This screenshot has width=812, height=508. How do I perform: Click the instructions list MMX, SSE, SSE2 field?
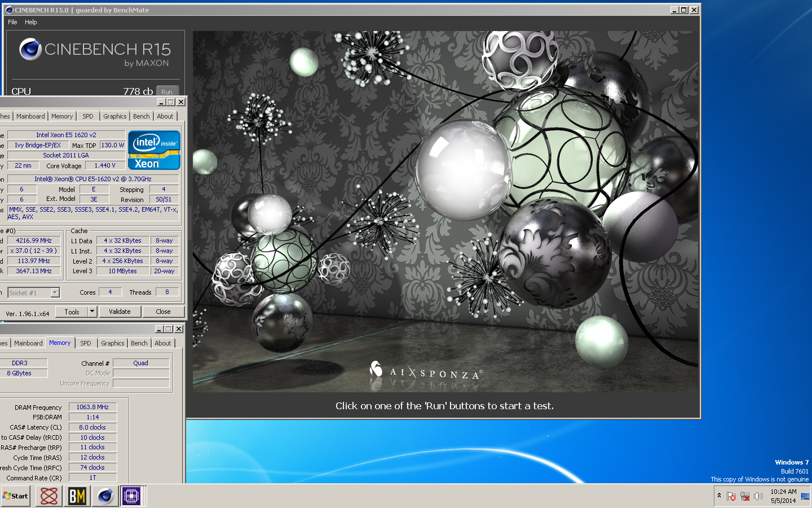point(93,213)
